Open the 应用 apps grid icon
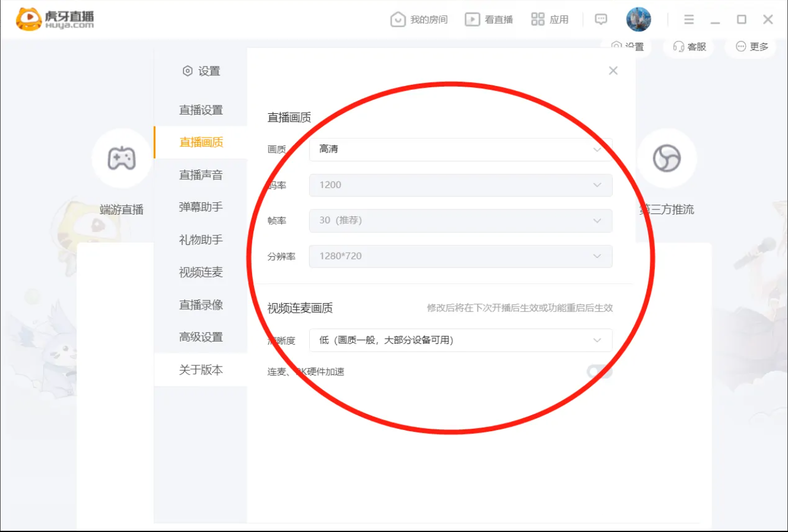Viewport: 788px width, 532px height. (x=538, y=18)
